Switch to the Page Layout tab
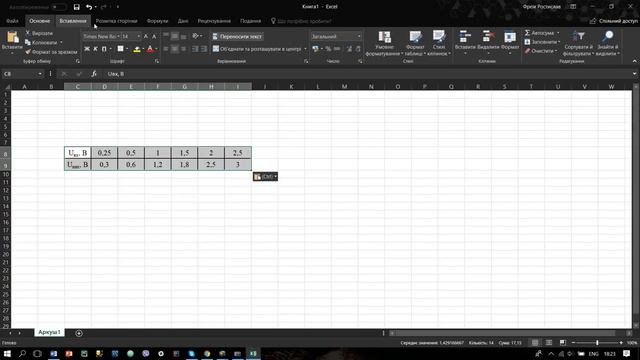This screenshot has width=640, height=360. [116, 21]
